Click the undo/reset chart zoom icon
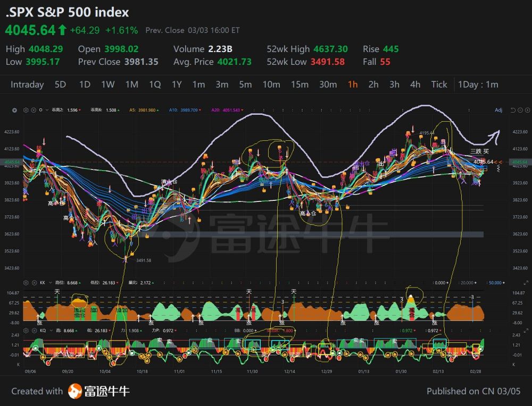The image size is (532, 406). tap(513, 110)
